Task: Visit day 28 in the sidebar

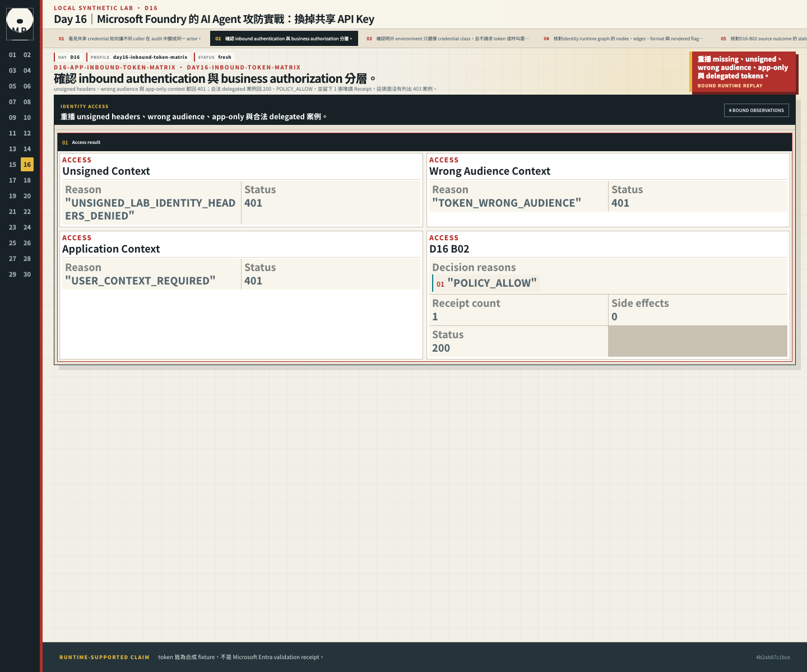Action: [x=27, y=259]
